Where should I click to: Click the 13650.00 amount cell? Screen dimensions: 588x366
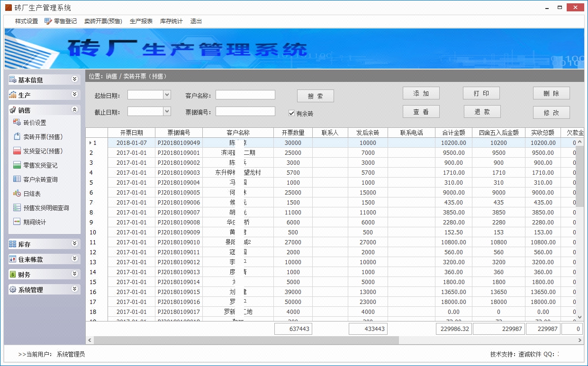[x=453, y=292]
